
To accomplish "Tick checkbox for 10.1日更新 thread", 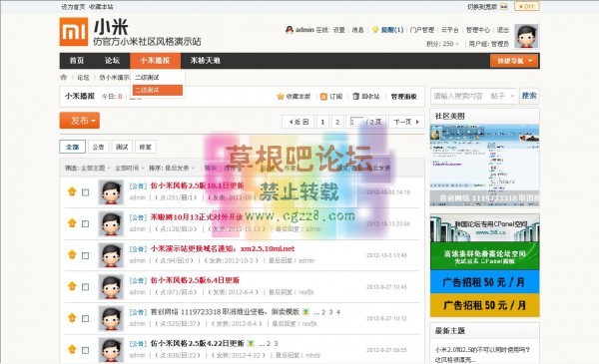I will tap(86, 192).
